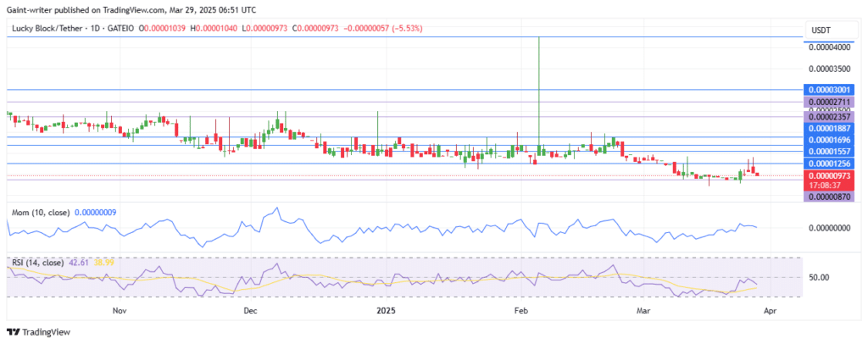
Task: Click the 2025 label on time axis
Action: [386, 311]
